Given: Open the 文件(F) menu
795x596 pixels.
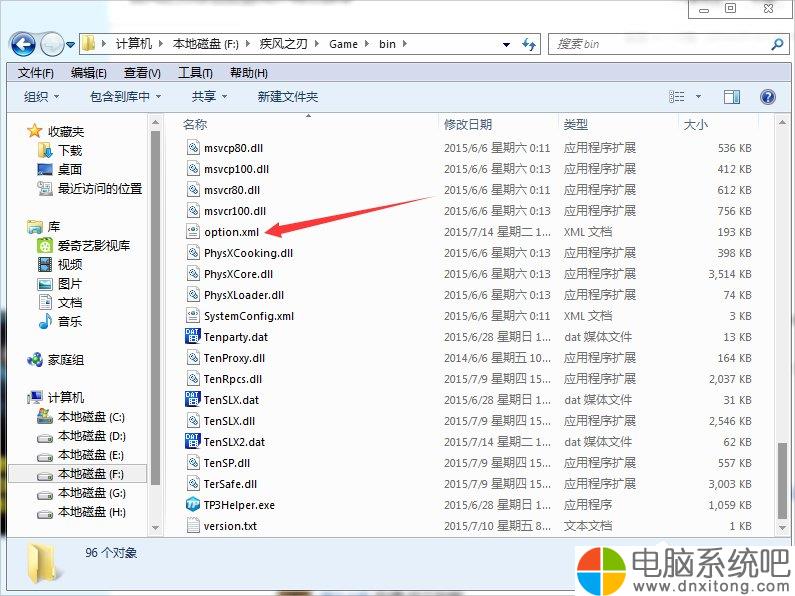Looking at the screenshot, I should pos(35,73).
